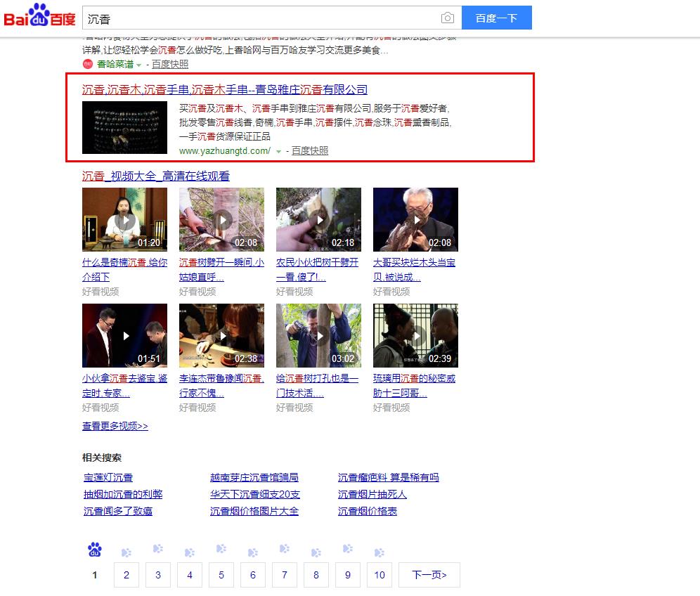Viewport: 700px width, 596px height.
Task: Open 百度快照 link next to 香哈菜谱
Action: point(170,64)
